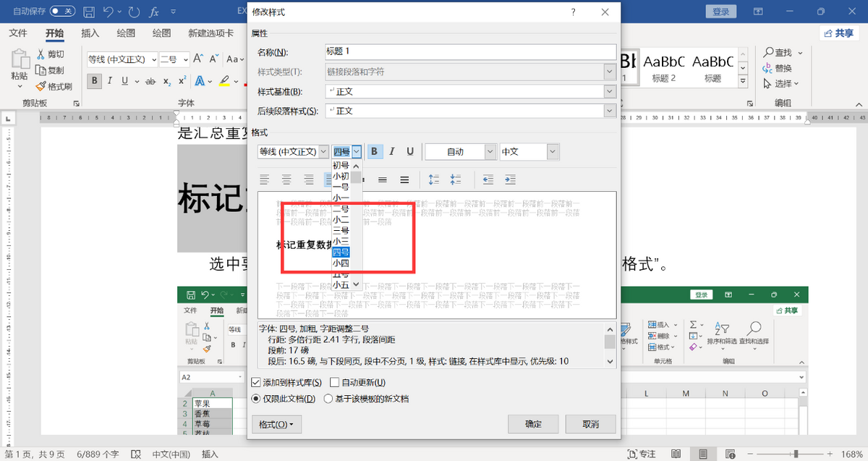
Task: Toggle ribbon italic I button
Action: [x=111, y=81]
